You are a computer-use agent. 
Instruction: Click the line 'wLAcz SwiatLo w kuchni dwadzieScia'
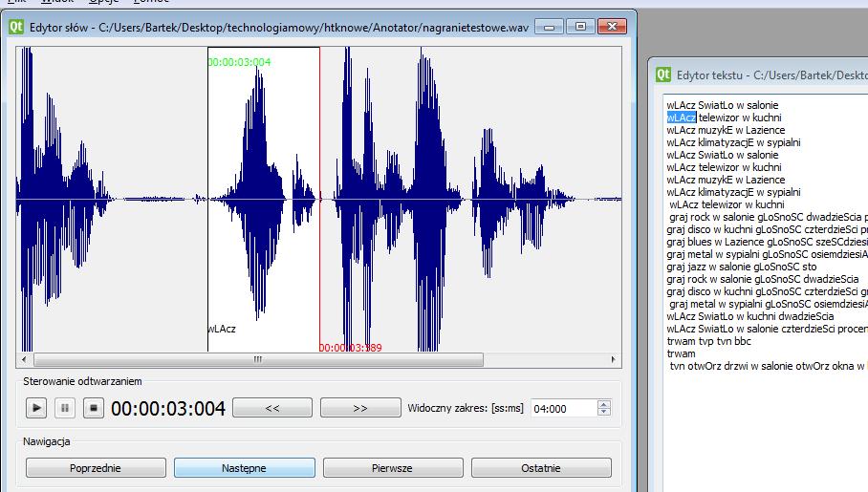[750, 316]
